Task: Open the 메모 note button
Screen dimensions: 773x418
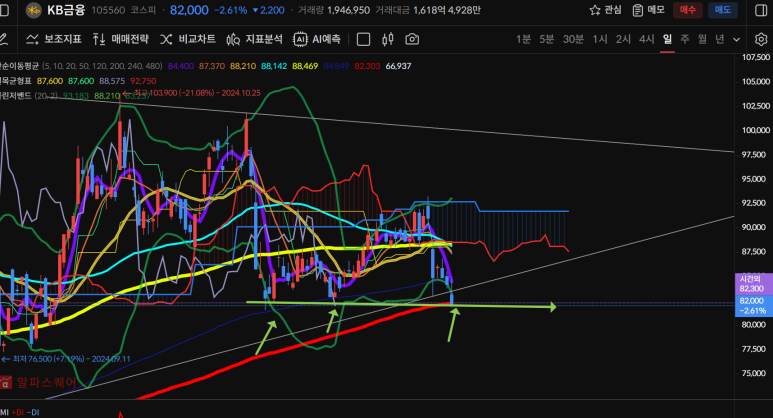Action: click(649, 10)
